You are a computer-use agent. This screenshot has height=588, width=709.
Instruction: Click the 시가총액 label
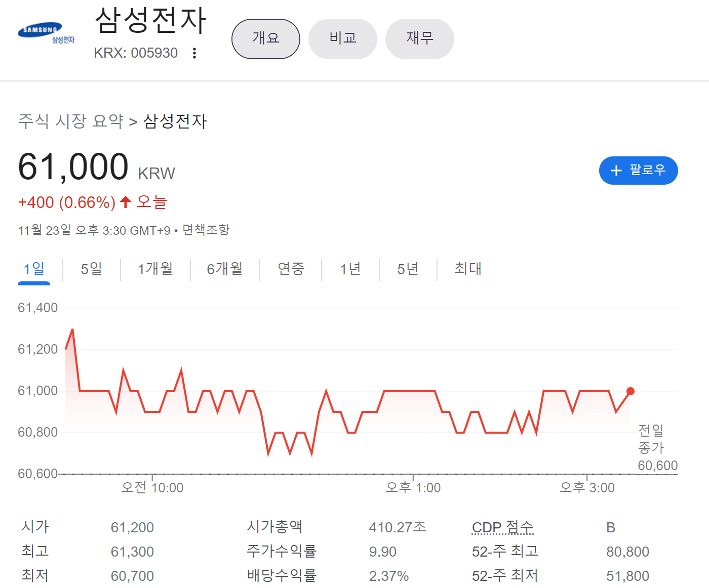[x=274, y=527]
